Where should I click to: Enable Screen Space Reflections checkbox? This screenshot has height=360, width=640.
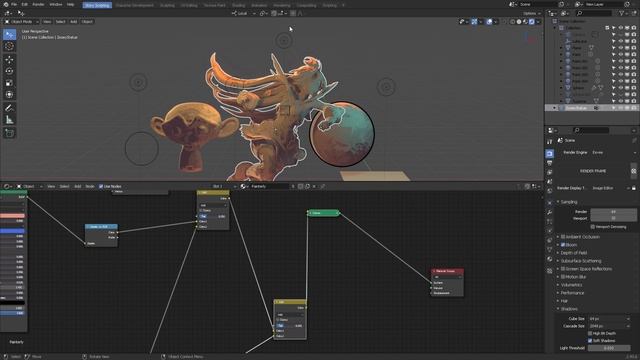[x=563, y=269]
